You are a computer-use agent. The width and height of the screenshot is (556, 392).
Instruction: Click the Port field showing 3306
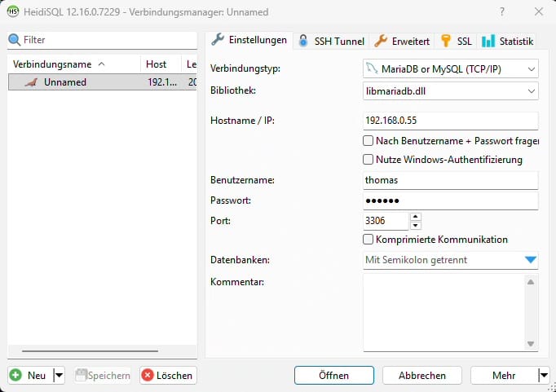pyautogui.click(x=386, y=221)
